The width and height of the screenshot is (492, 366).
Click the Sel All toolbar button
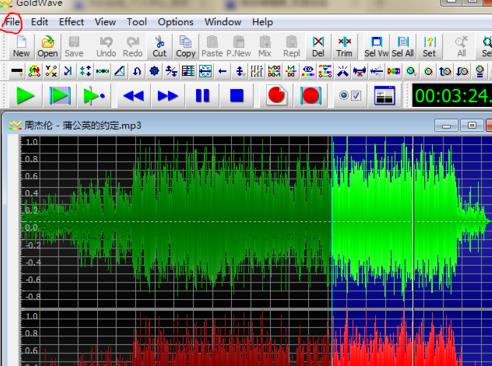pos(403,46)
